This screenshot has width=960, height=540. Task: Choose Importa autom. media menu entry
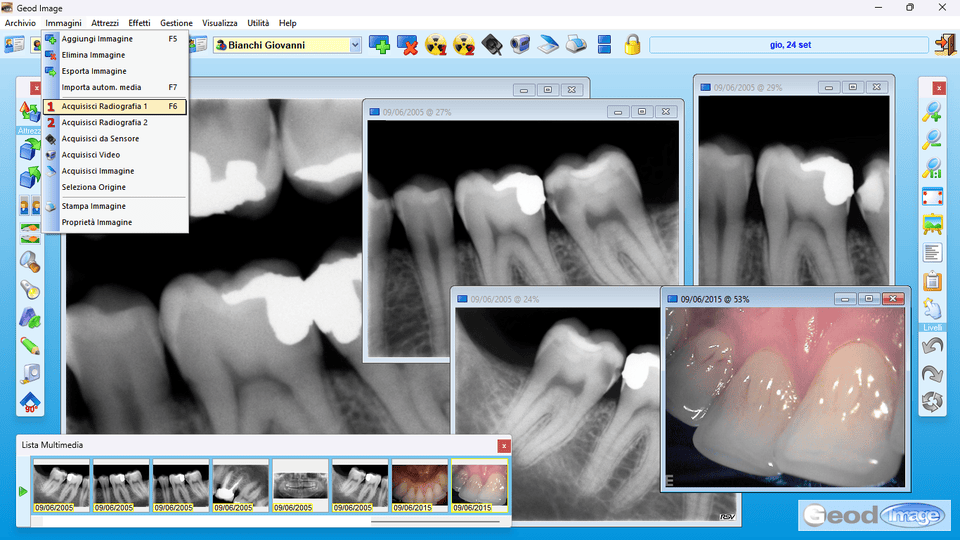[114, 87]
